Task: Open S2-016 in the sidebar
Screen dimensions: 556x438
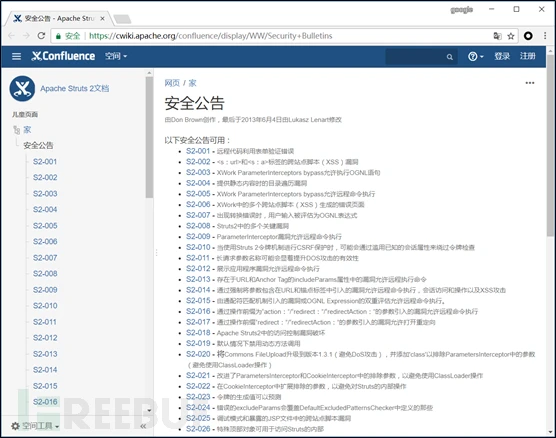Action: (45, 402)
